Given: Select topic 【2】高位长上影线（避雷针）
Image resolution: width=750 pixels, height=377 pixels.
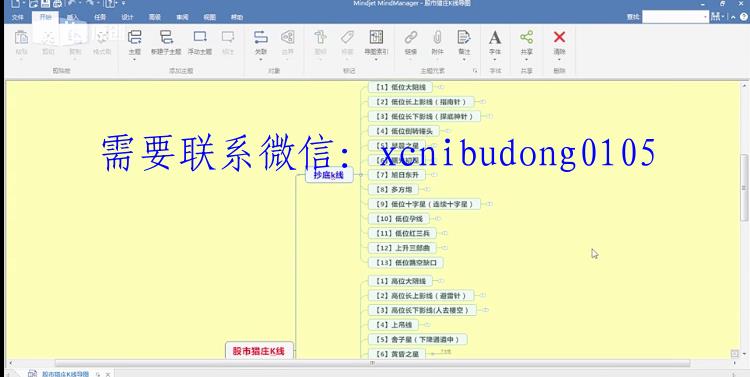Looking at the screenshot, I should point(421,296).
